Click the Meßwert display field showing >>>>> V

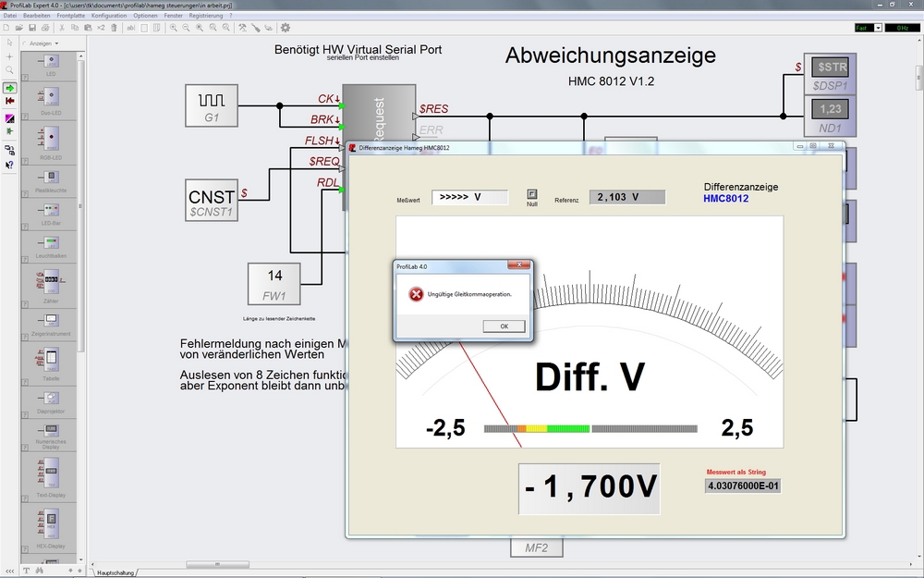[x=469, y=197]
